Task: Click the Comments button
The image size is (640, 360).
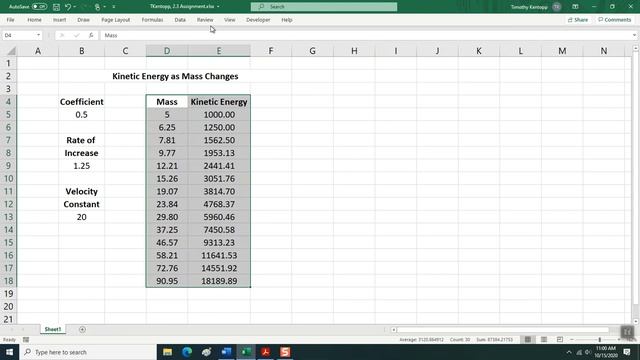Action: [x=615, y=20]
